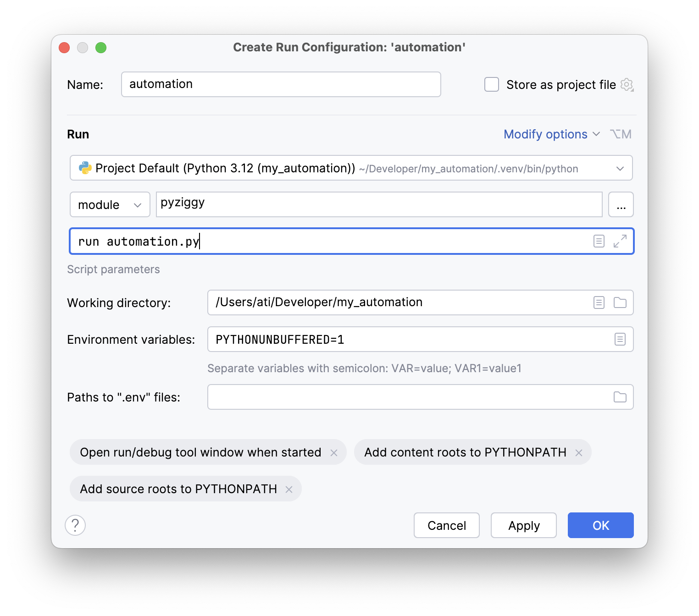Click the 'Run' section heading
Screen dimensions: 699x616
[x=78, y=134]
